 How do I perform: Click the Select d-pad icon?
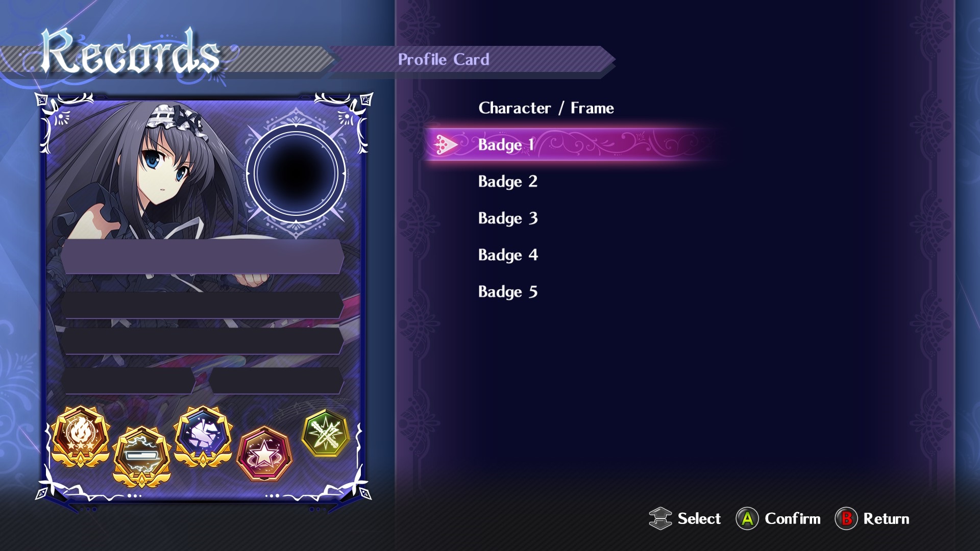click(660, 518)
